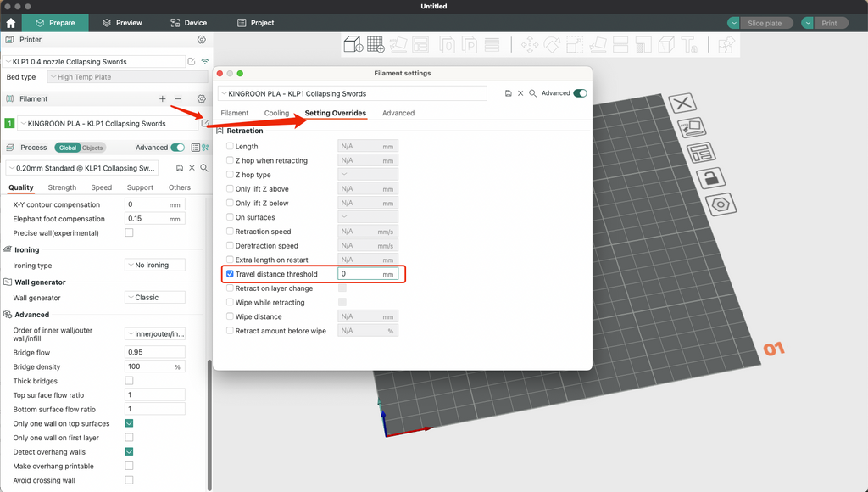Open the Wall generator dropdown

tap(154, 298)
